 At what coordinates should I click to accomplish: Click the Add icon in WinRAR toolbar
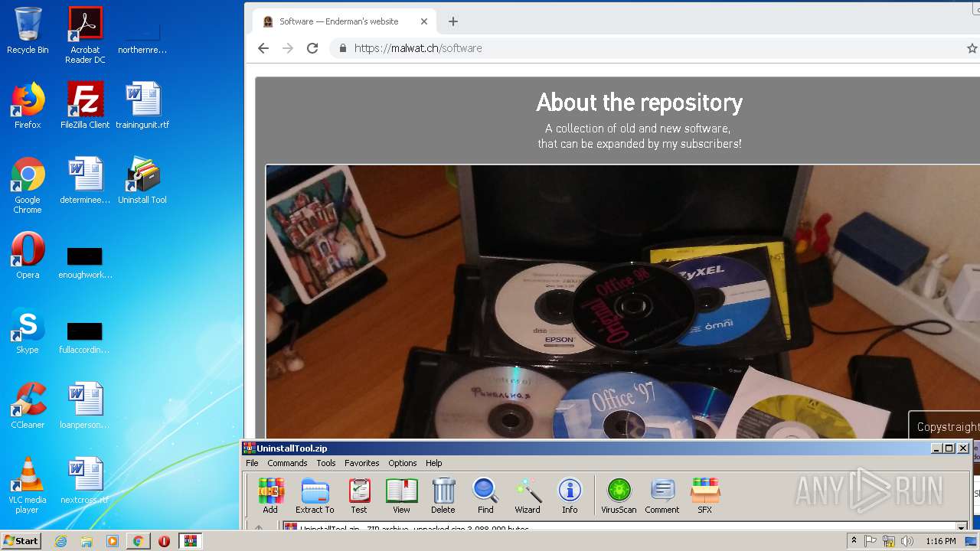(270, 496)
